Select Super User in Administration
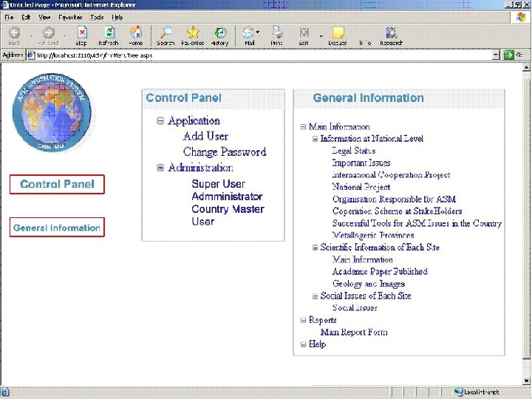532x399 pixels. click(218, 184)
